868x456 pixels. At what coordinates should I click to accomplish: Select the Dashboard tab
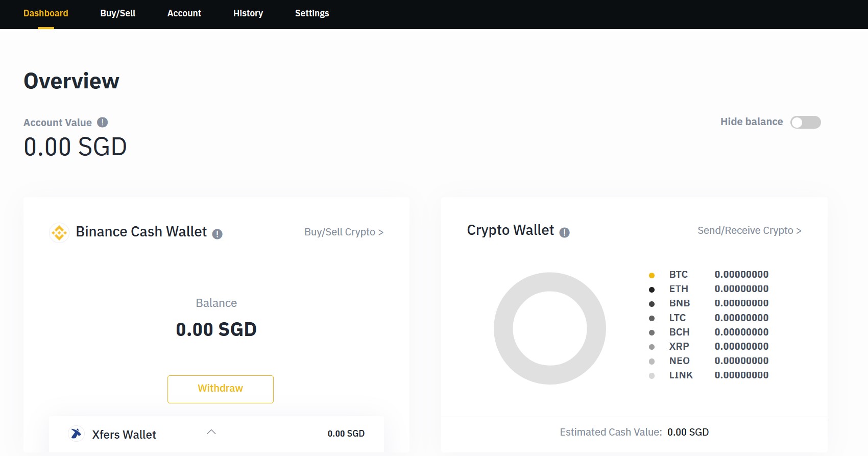46,13
